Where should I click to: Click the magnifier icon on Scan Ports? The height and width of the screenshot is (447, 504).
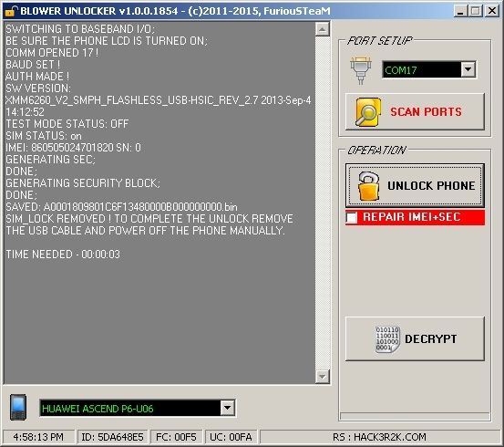367,112
